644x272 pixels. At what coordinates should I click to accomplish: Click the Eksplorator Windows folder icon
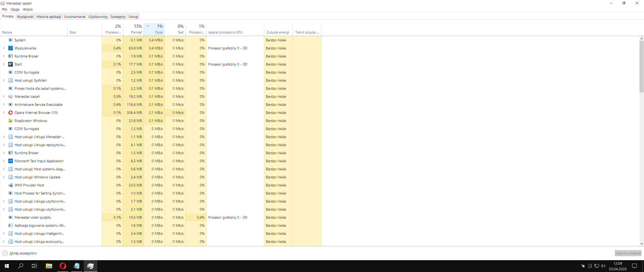[x=11, y=121]
